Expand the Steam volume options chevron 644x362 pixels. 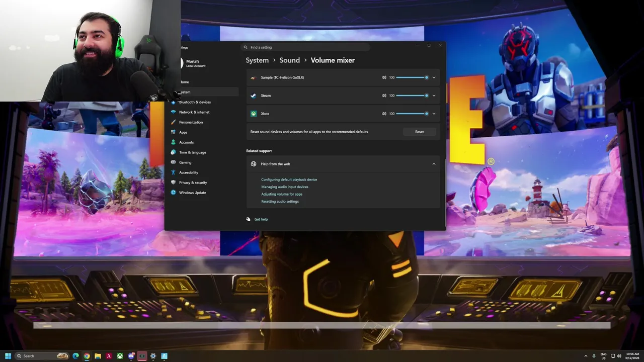click(x=434, y=96)
